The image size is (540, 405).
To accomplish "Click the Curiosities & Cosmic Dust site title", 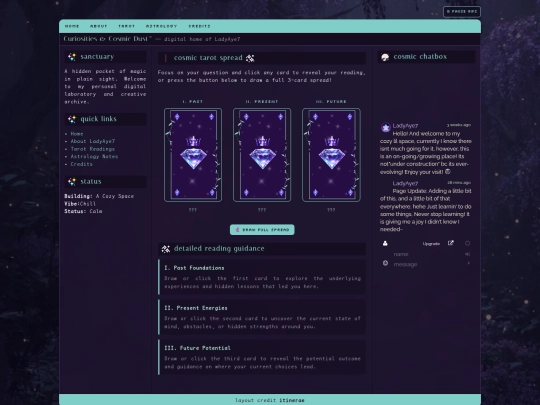I will [x=107, y=39].
